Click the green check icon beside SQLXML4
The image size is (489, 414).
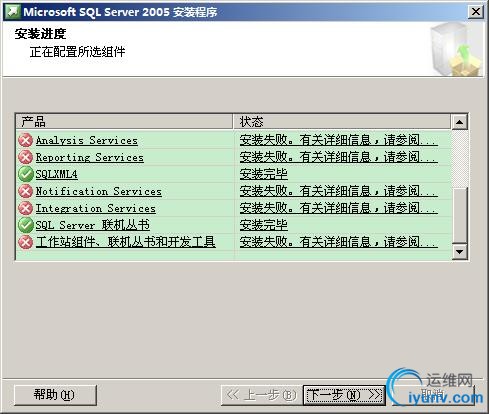(25, 174)
